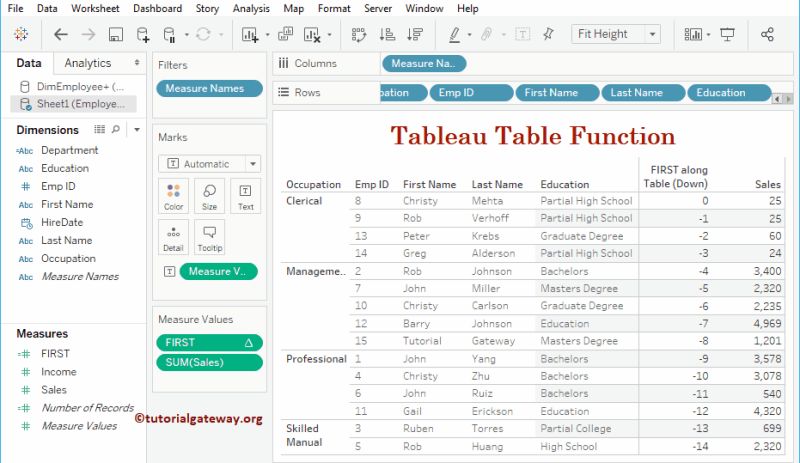Screen dimensions: 800x463
Task: Click the Tooltip marks card button
Action: coord(210,237)
